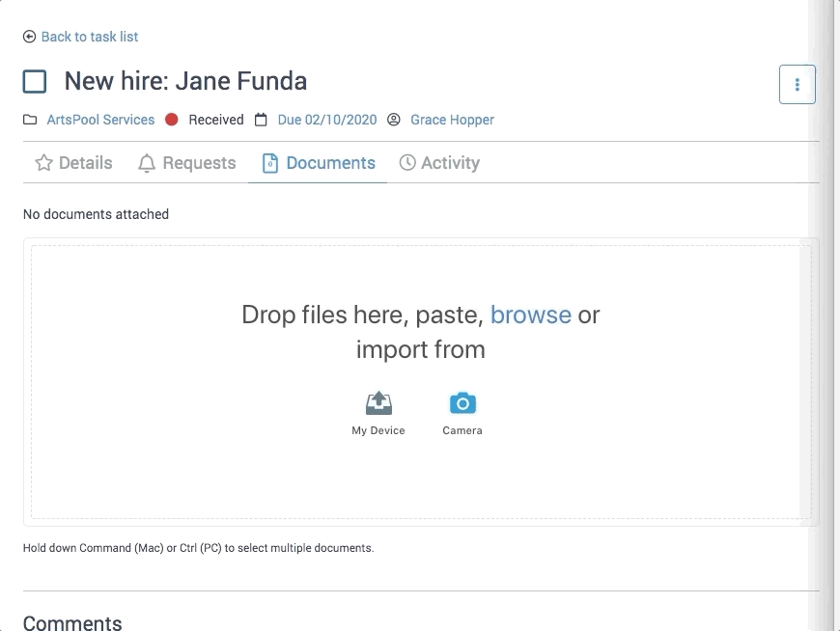The image size is (840, 631).
Task: Click the multiple documents hint text
Action: pyautogui.click(x=198, y=548)
